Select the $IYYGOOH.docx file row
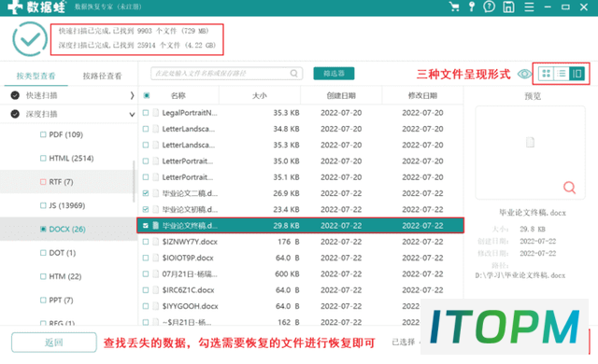 (301, 306)
